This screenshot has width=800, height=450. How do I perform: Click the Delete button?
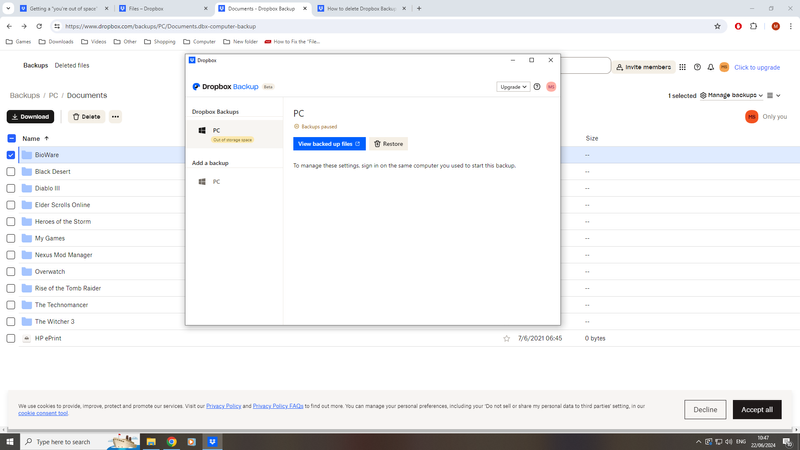tap(86, 117)
